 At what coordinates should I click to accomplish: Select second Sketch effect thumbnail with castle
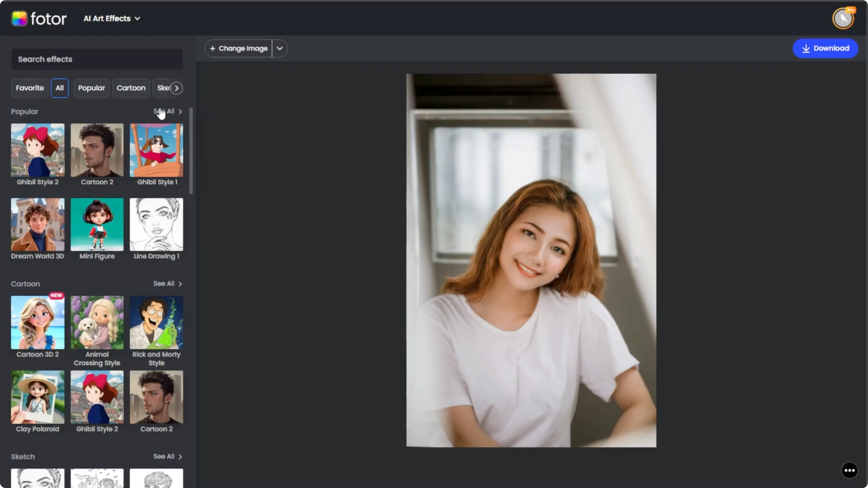click(97, 478)
